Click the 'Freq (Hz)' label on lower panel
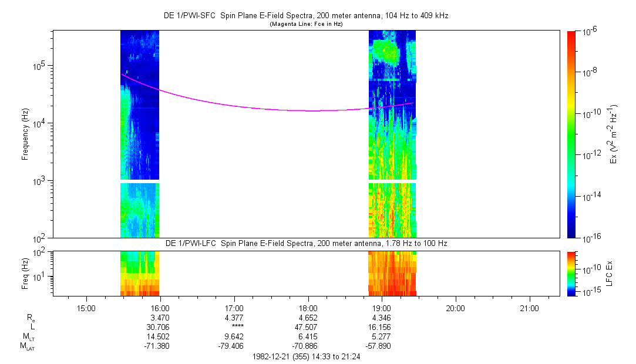Image resolution: width=636 pixels, height=364 pixels. pyautogui.click(x=25, y=273)
